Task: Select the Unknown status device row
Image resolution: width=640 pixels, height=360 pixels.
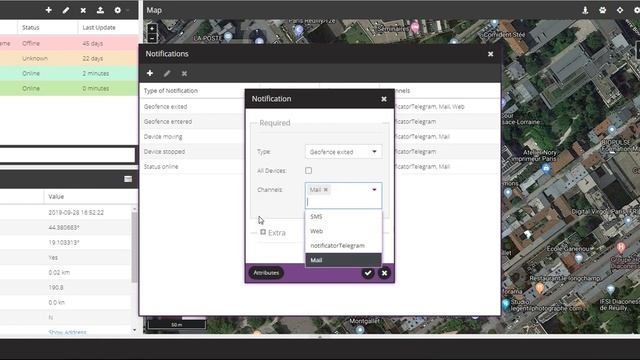Action: tap(69, 58)
